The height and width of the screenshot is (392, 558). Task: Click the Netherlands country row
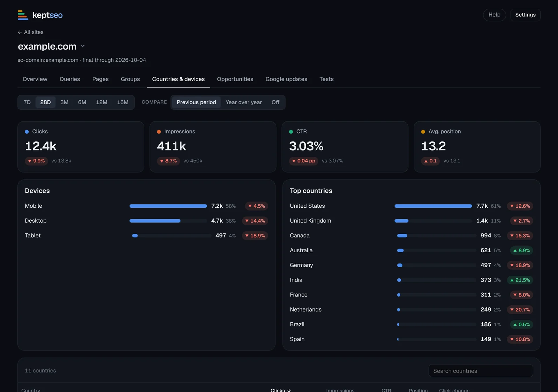click(412, 309)
